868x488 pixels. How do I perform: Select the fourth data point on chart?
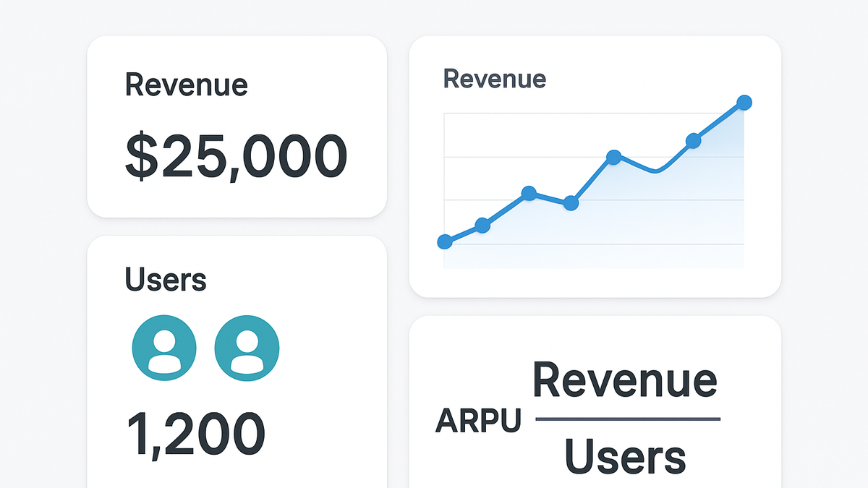click(571, 203)
